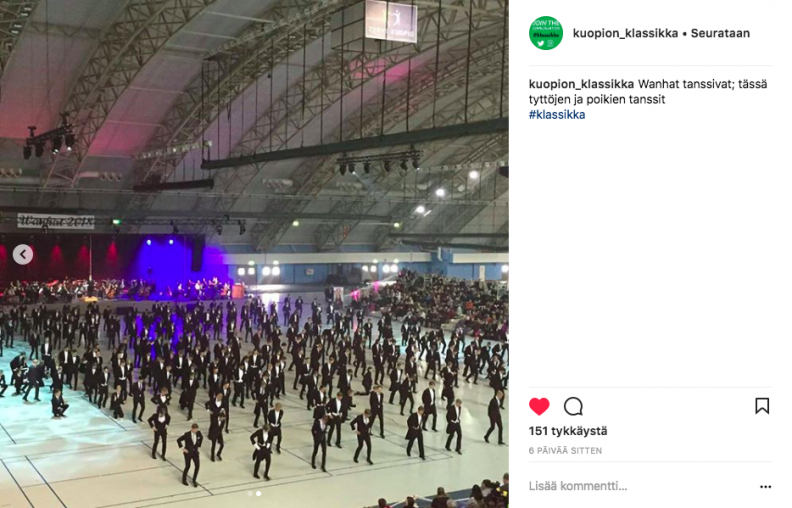Click the red heart like icon

[539, 406]
